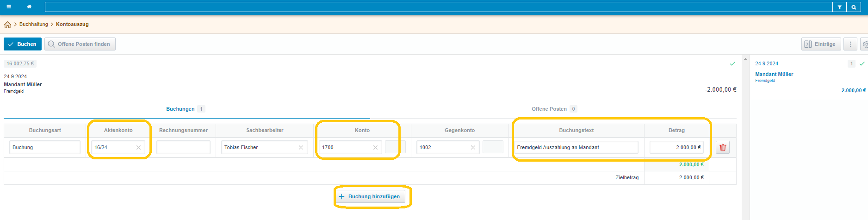Screen dimensions: 868x220
Task: Open the hamburger menu icon
Action: click(x=9, y=7)
